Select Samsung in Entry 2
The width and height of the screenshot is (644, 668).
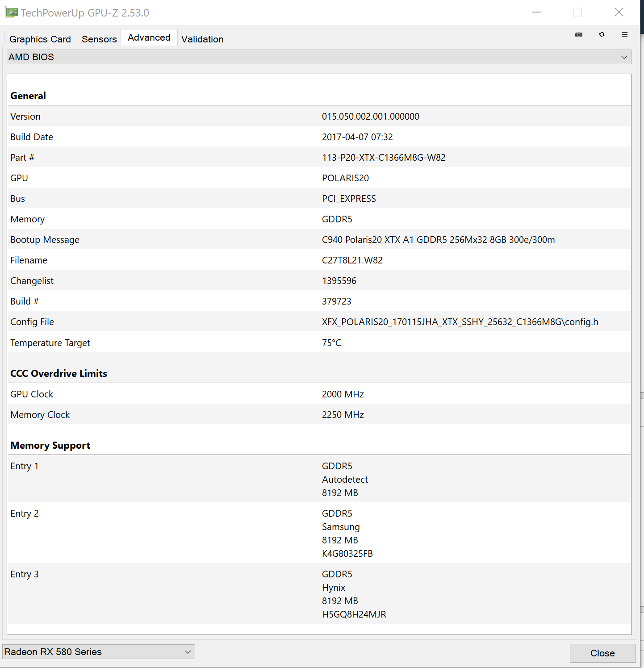point(341,527)
